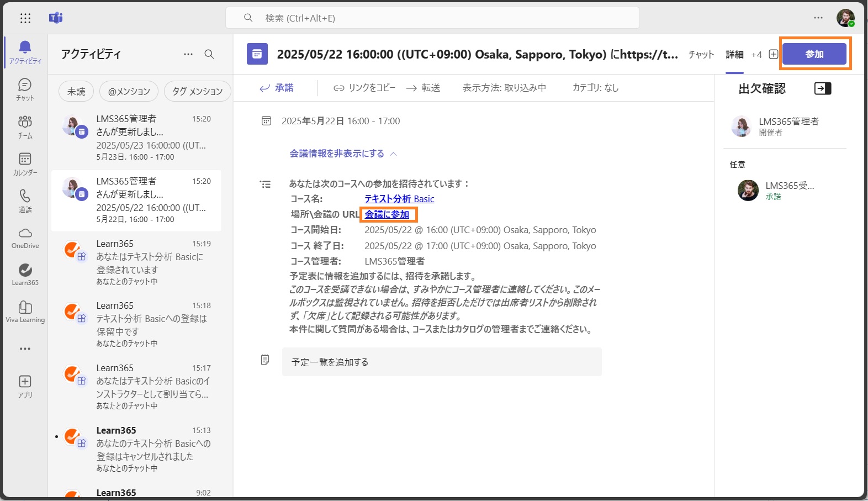Click the 検索 search box

pos(432,18)
